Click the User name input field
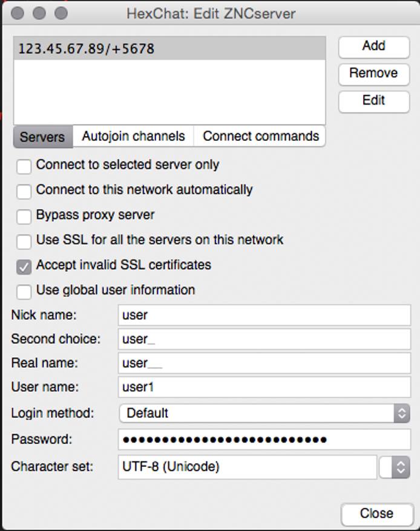 264,388
